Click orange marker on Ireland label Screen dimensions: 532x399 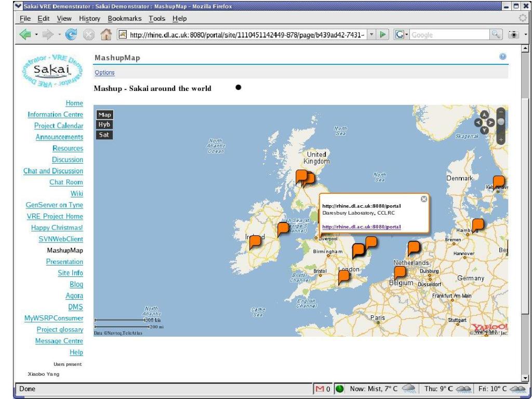click(x=255, y=242)
